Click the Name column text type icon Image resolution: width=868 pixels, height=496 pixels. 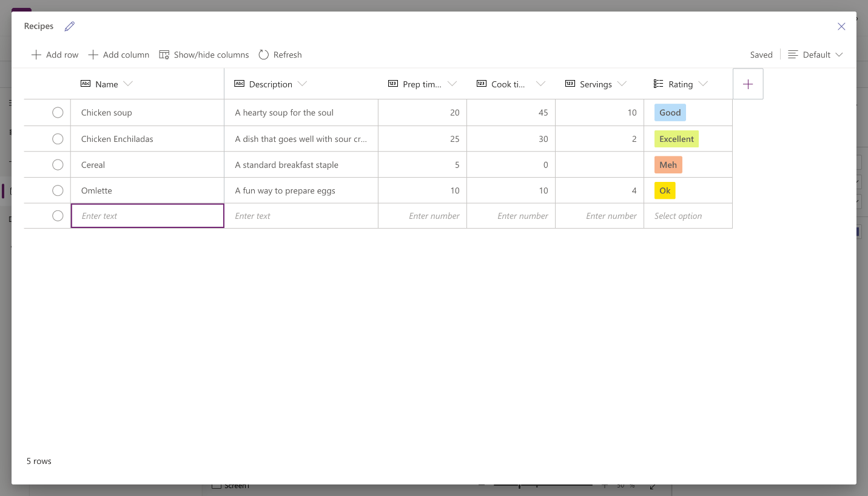pos(86,84)
